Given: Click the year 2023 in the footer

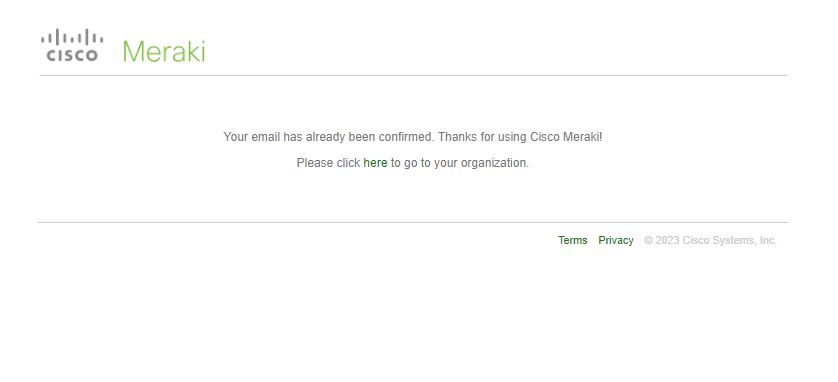Looking at the screenshot, I should tap(667, 240).
